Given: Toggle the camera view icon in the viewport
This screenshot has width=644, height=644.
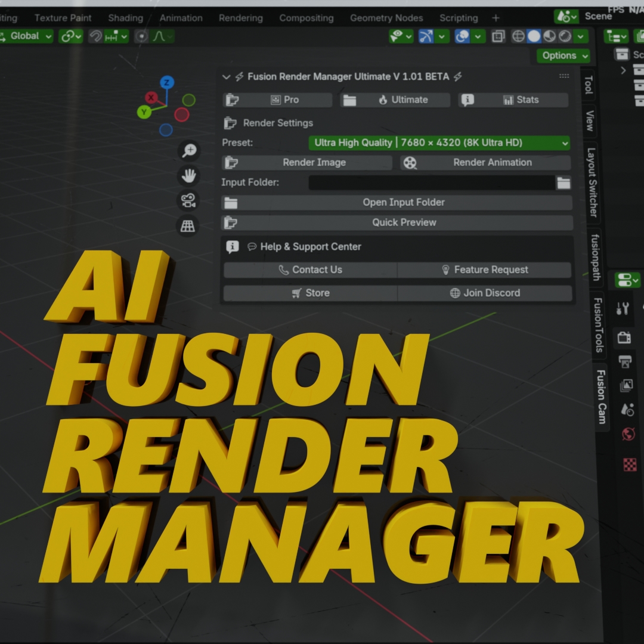Looking at the screenshot, I should point(188,201).
